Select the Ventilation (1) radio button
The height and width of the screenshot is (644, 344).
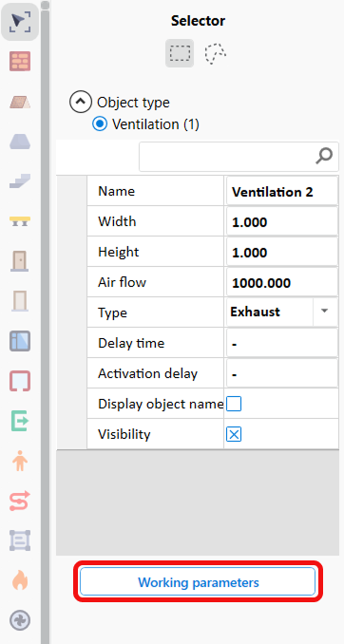coord(100,124)
